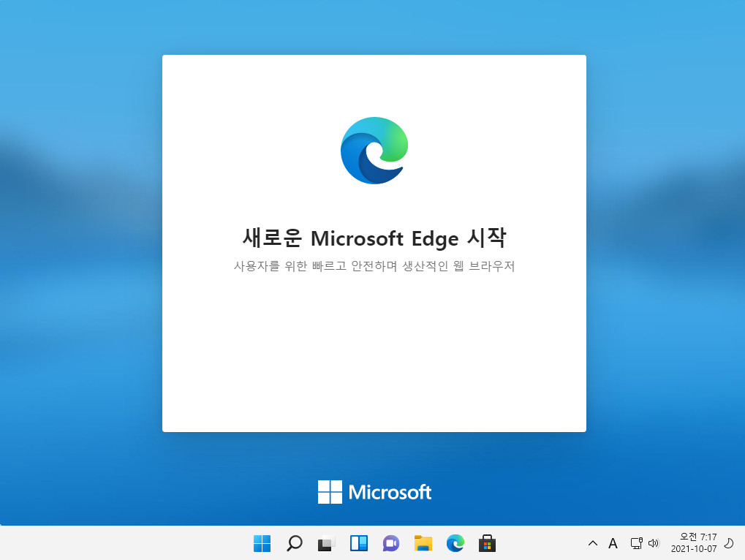Open Microsoft Store from the taskbar

tap(487, 543)
